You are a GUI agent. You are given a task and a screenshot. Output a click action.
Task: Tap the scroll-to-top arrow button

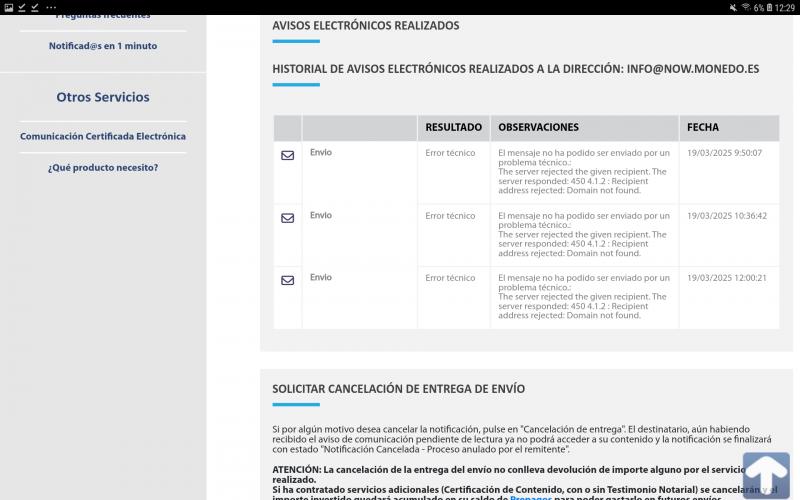pos(766,475)
